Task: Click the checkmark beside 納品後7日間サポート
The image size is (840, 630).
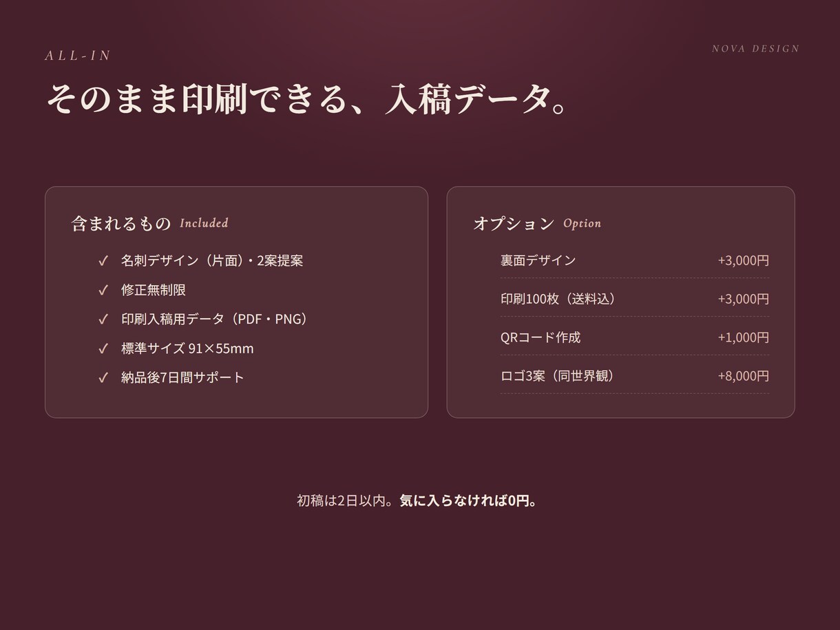Action: (103, 377)
